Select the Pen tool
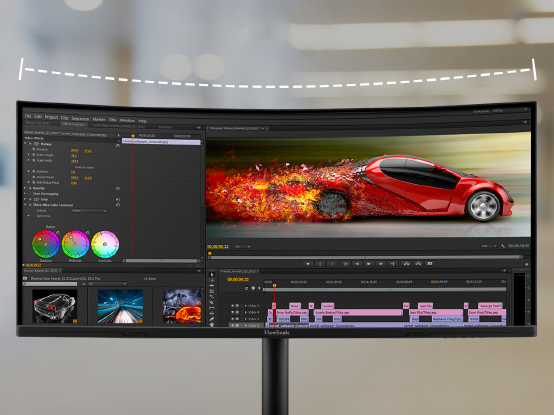Viewport: 554px width, 415px height. [x=212, y=319]
